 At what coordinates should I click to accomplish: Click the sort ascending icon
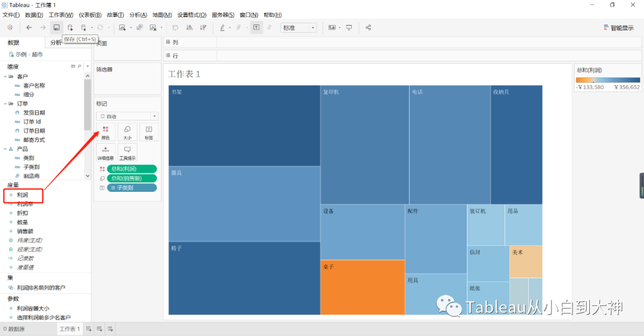tap(190, 27)
